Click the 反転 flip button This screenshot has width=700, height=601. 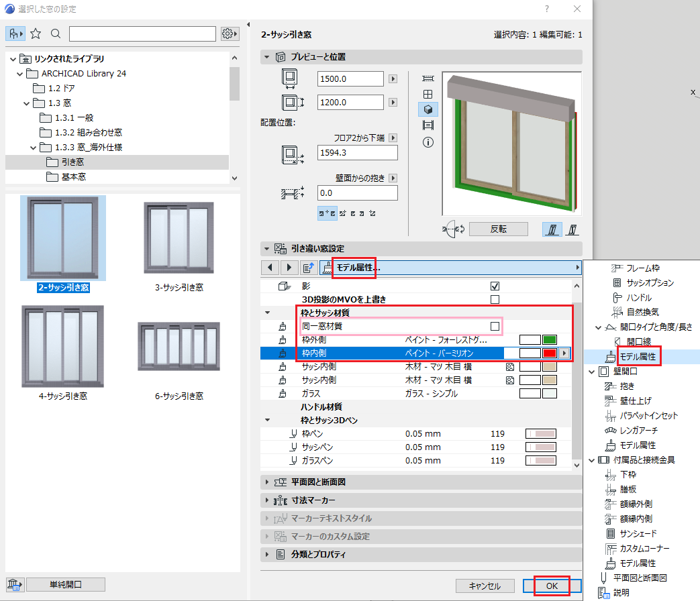tap(498, 229)
